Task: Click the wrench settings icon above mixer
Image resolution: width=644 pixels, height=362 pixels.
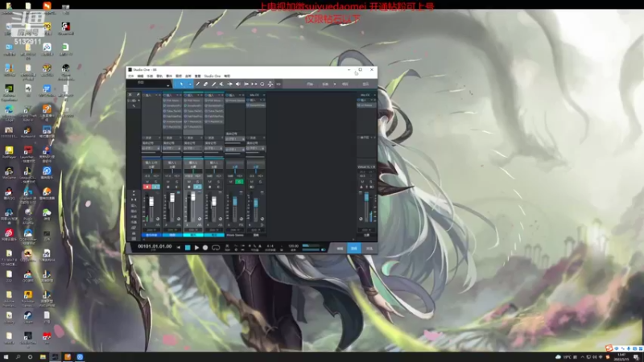Action: pyautogui.click(x=138, y=95)
